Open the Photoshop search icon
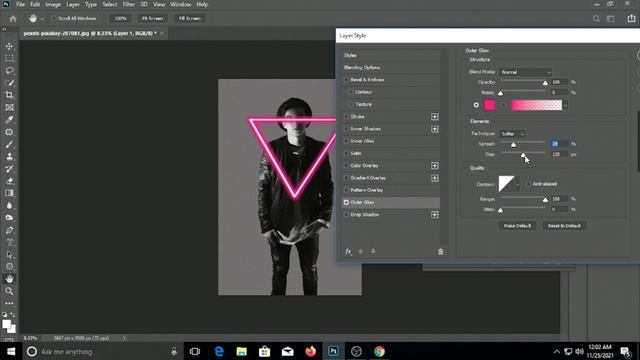640x360 pixels. 596,18
